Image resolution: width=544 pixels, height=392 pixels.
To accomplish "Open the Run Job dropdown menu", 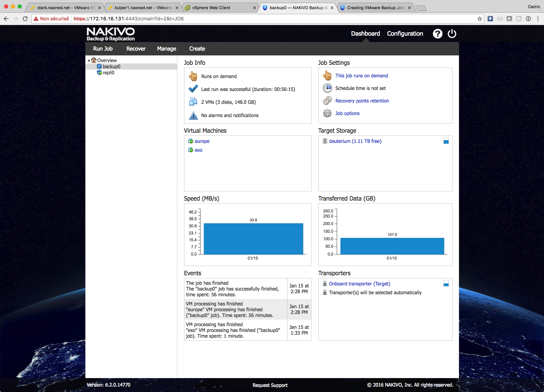I will [x=103, y=49].
